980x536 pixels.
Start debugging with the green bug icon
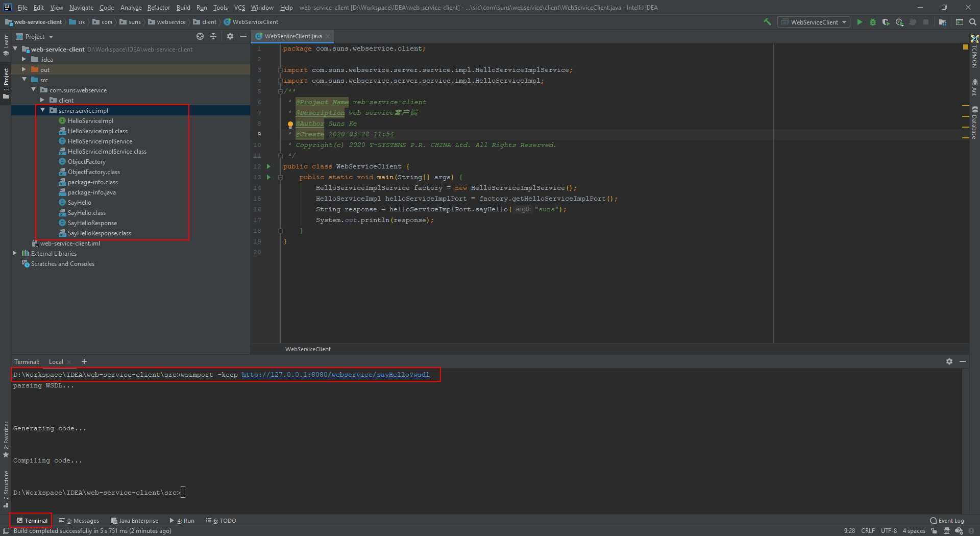tap(873, 22)
